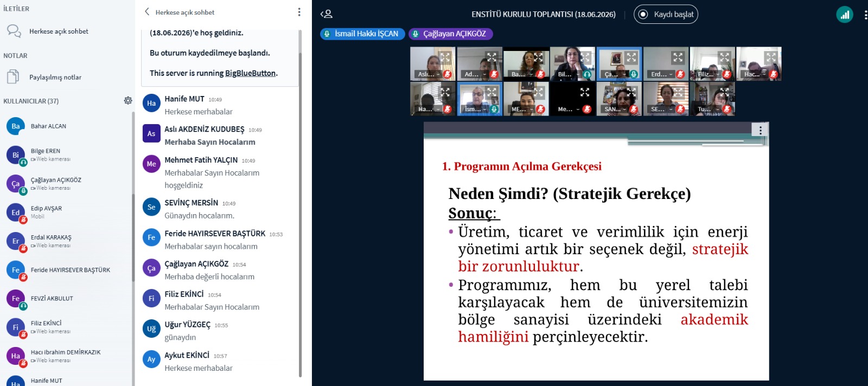Click the user list scrollbar
Viewport: 868px width, 386px height.
133,239
